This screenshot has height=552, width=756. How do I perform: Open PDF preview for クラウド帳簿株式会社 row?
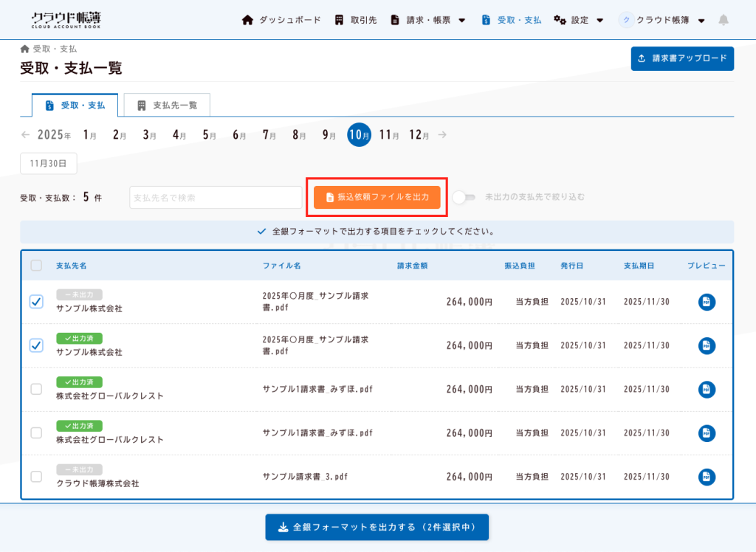pos(707,477)
